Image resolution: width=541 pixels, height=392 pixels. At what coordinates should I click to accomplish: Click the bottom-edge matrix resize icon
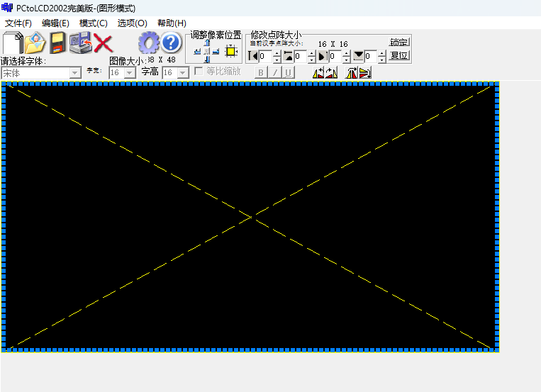point(359,56)
